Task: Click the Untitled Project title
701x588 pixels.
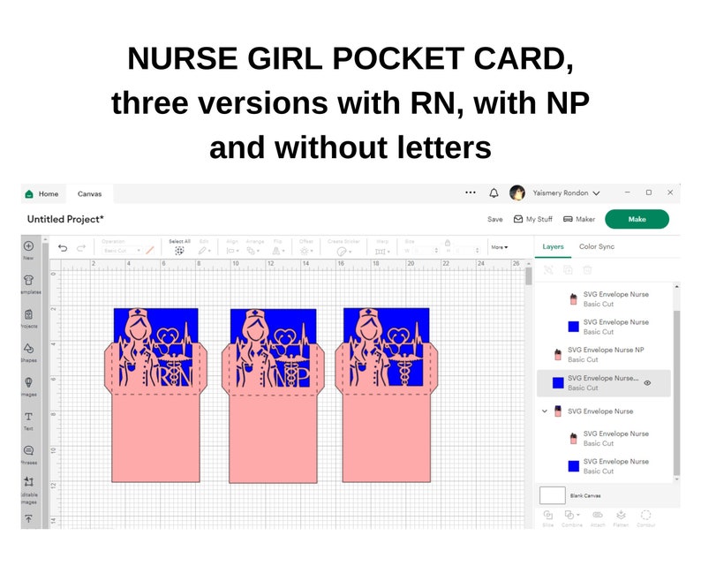Action: pos(65,219)
